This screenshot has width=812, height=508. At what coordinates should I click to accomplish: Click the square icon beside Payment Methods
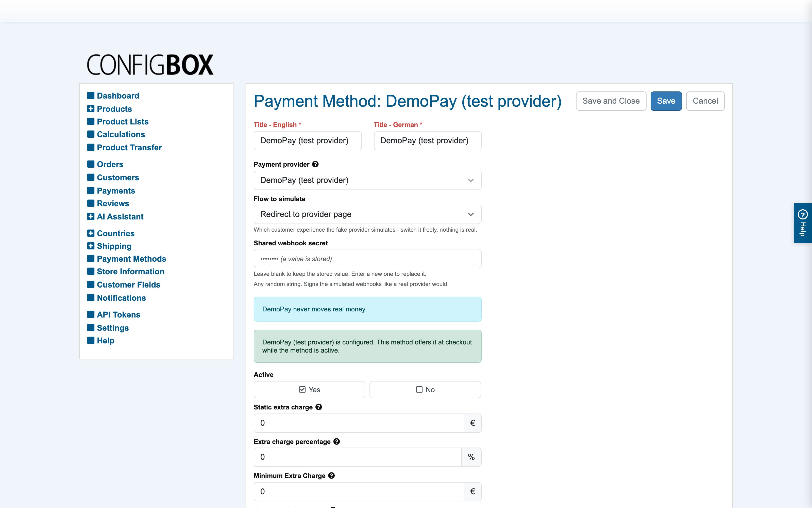91,259
